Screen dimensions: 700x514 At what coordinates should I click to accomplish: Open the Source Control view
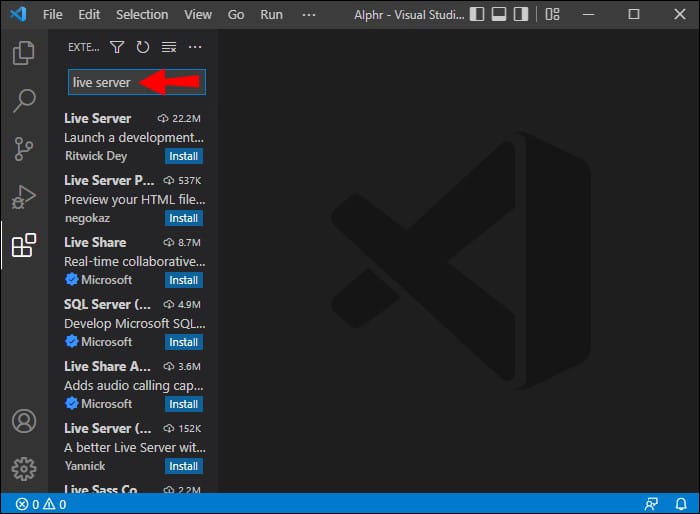(23, 149)
